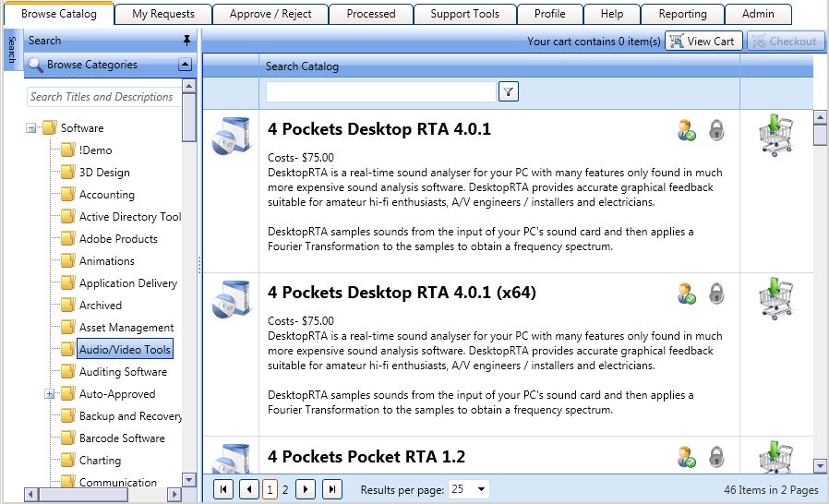Select Application Delivery category
The height and width of the screenshot is (504, 829).
click(x=128, y=283)
